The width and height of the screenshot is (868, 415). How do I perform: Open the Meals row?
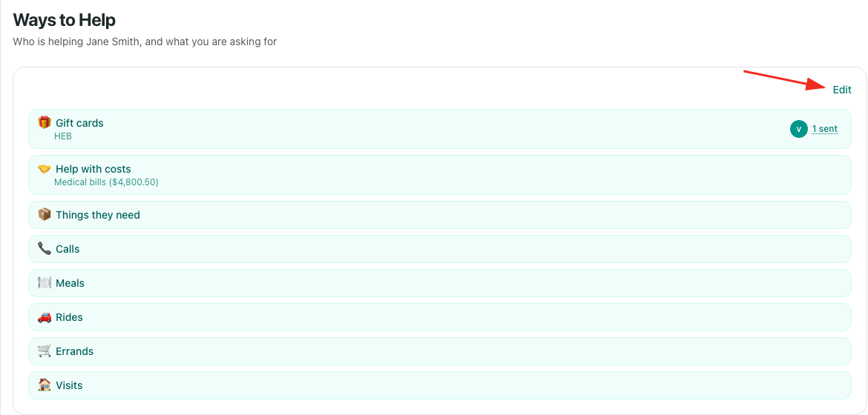(439, 283)
